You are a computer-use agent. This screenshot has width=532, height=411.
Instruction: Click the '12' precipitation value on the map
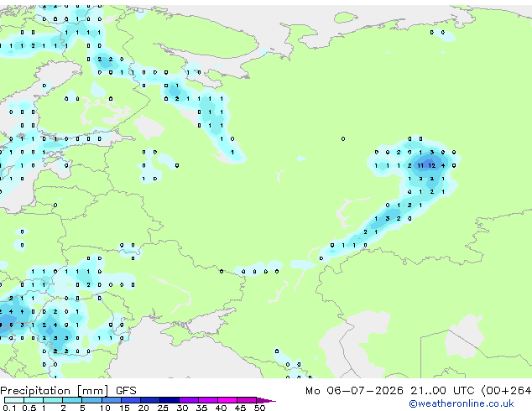point(431,165)
